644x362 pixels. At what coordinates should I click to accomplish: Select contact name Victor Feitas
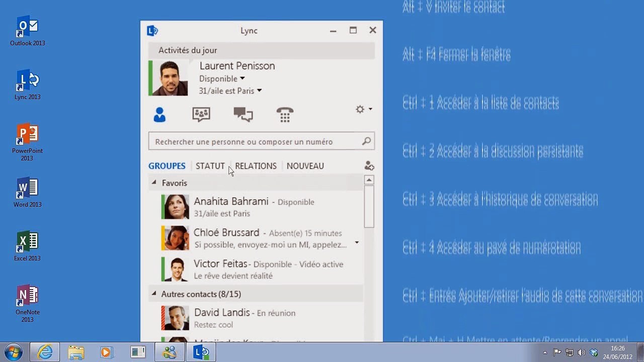click(220, 264)
